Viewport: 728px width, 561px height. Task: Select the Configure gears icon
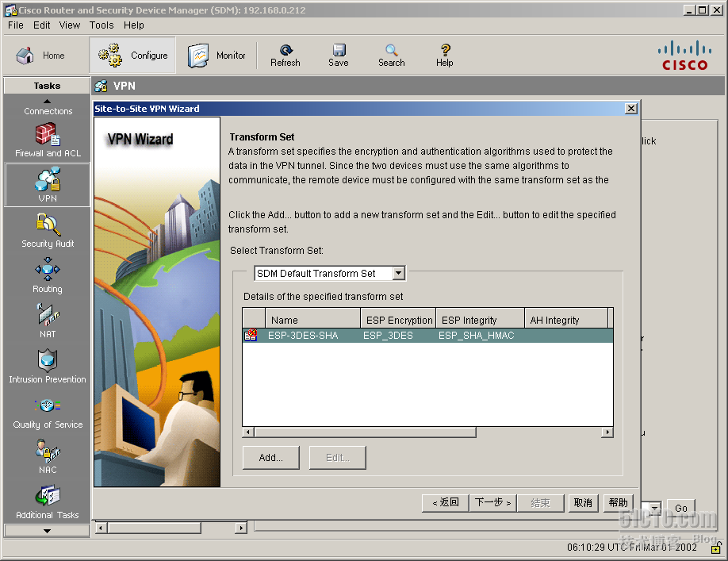pos(110,56)
